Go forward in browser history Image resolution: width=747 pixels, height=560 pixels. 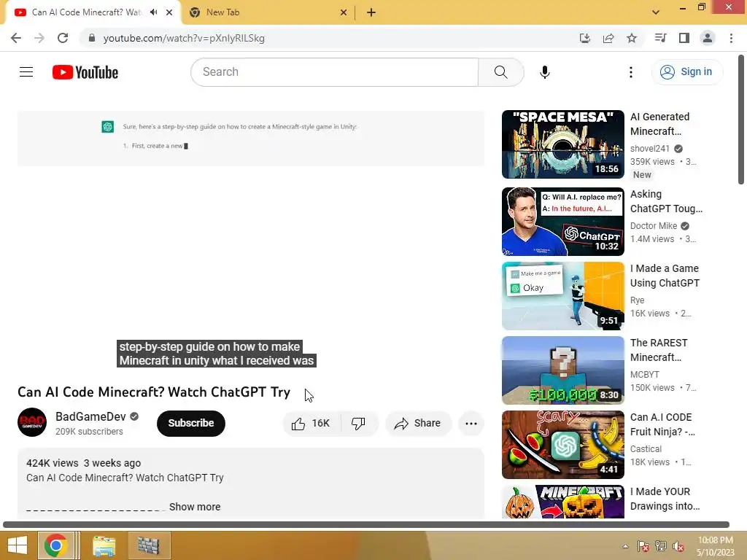point(39,38)
